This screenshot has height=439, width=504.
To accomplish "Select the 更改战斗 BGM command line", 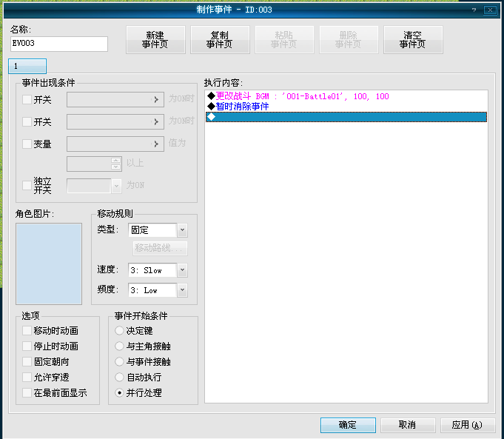I will (x=346, y=96).
